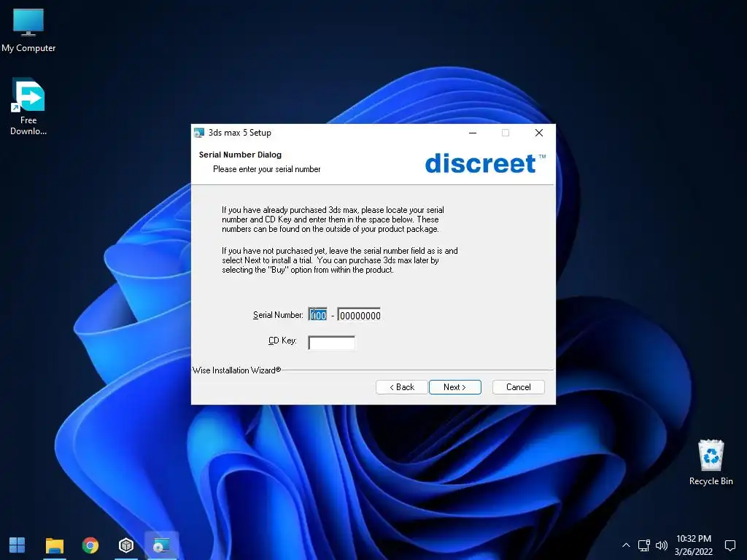
Task: Click the CD Key label
Action: (x=282, y=341)
